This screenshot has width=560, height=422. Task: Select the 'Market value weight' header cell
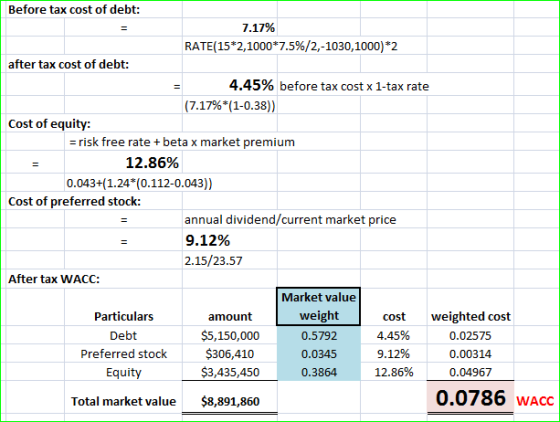click(x=319, y=307)
